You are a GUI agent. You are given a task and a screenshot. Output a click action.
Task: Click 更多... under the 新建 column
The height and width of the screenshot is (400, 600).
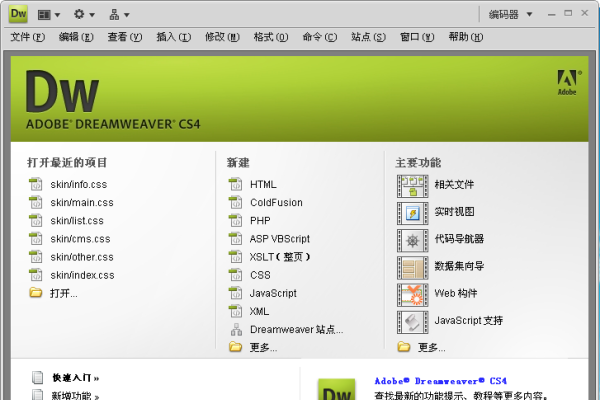point(263,348)
